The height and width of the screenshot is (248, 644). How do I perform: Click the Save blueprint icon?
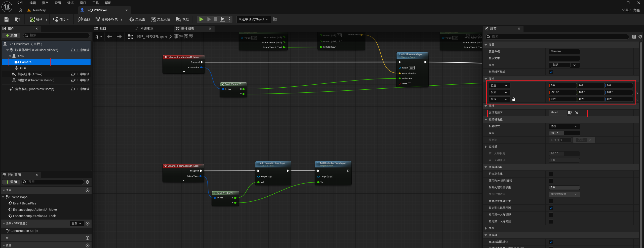(x=7, y=19)
